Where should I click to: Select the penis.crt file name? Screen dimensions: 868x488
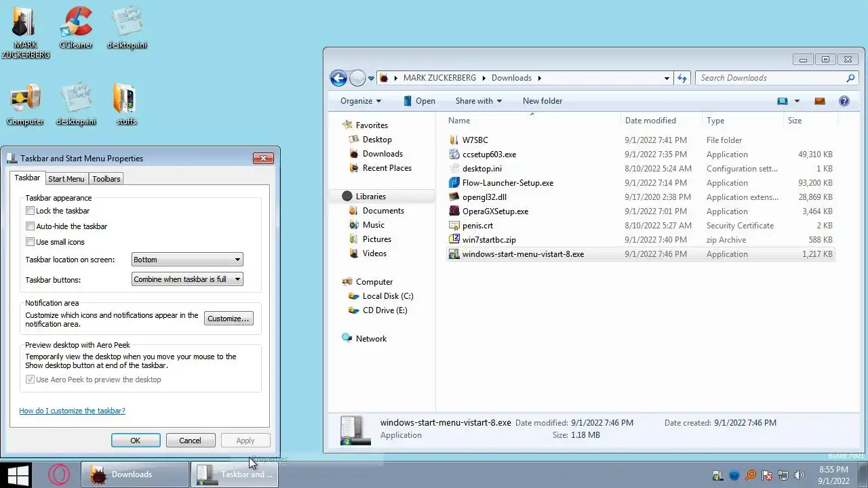pyautogui.click(x=477, y=226)
